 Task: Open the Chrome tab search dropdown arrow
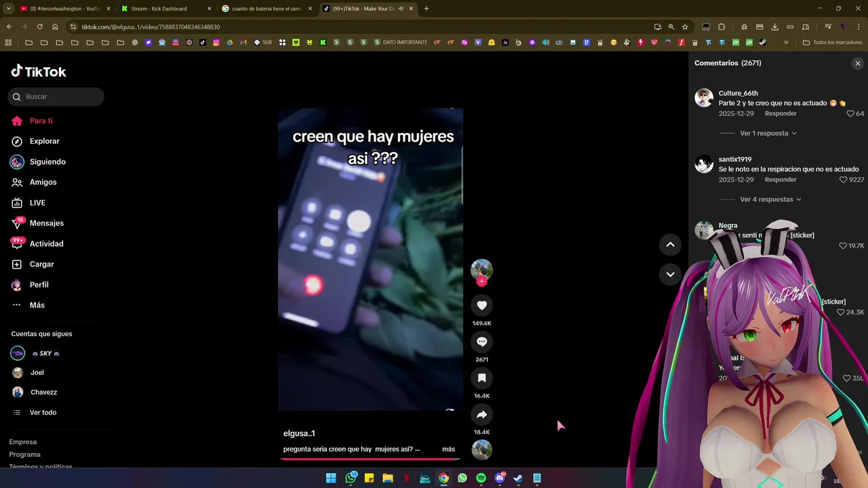[8, 9]
